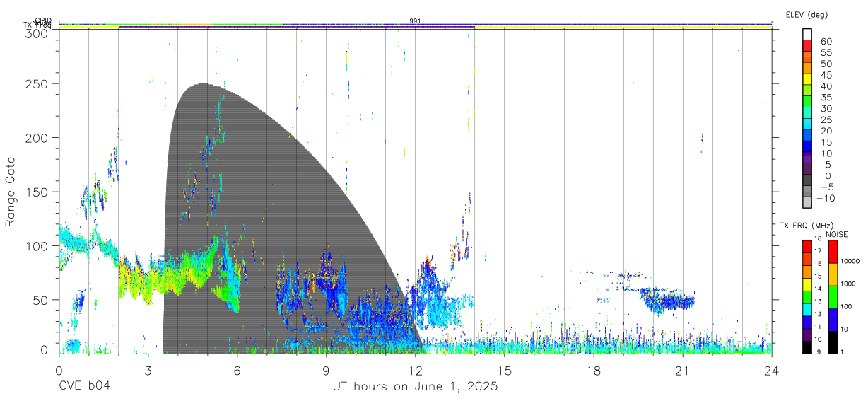
Task: Click the '100' label on the NOISE scale
Action: tap(846, 306)
